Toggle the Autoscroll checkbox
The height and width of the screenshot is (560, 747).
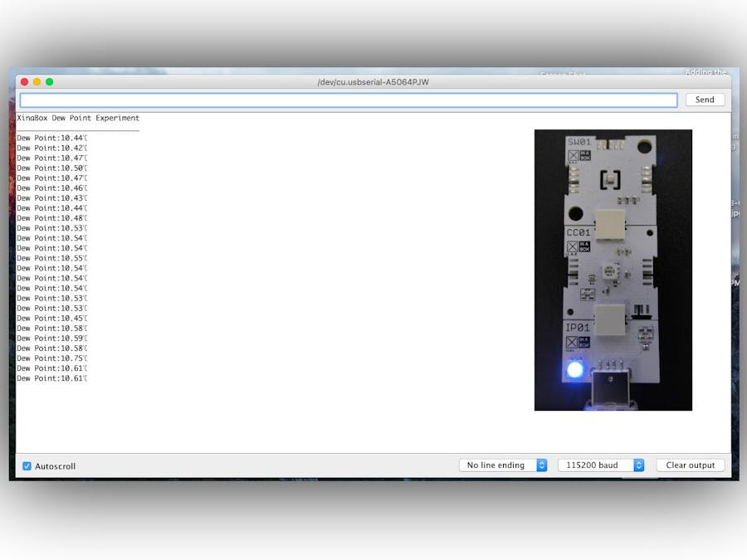(27, 466)
